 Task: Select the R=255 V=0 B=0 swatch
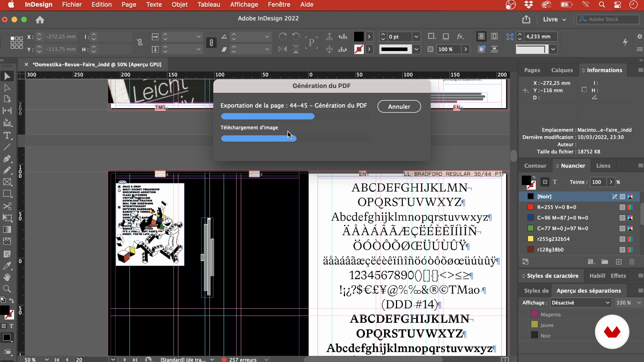579,207
